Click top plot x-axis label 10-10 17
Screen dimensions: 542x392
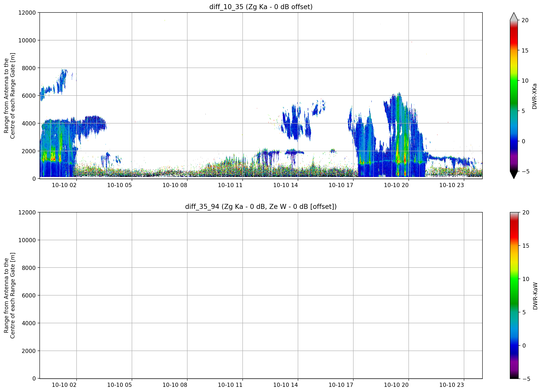[341, 185]
